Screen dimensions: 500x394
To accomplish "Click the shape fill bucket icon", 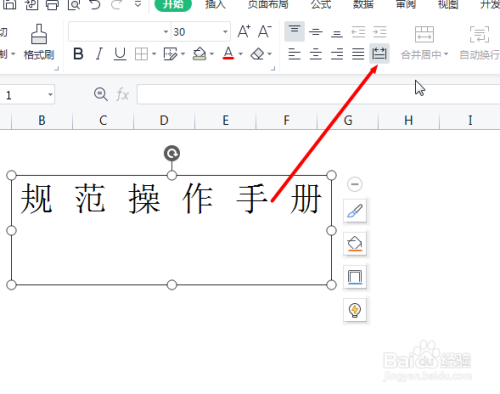I will click(x=355, y=244).
